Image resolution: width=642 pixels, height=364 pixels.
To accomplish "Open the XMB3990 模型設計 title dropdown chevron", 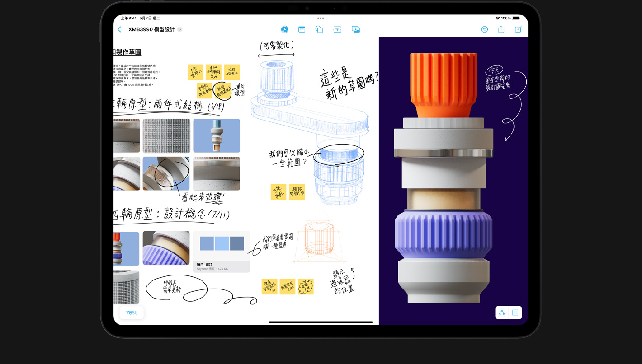I will coord(179,29).
